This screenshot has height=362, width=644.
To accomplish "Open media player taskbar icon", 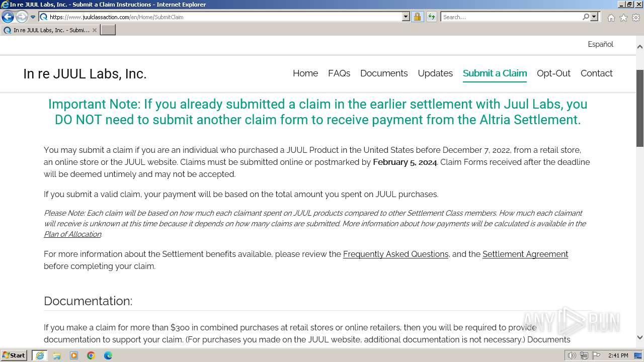I will click(74, 355).
